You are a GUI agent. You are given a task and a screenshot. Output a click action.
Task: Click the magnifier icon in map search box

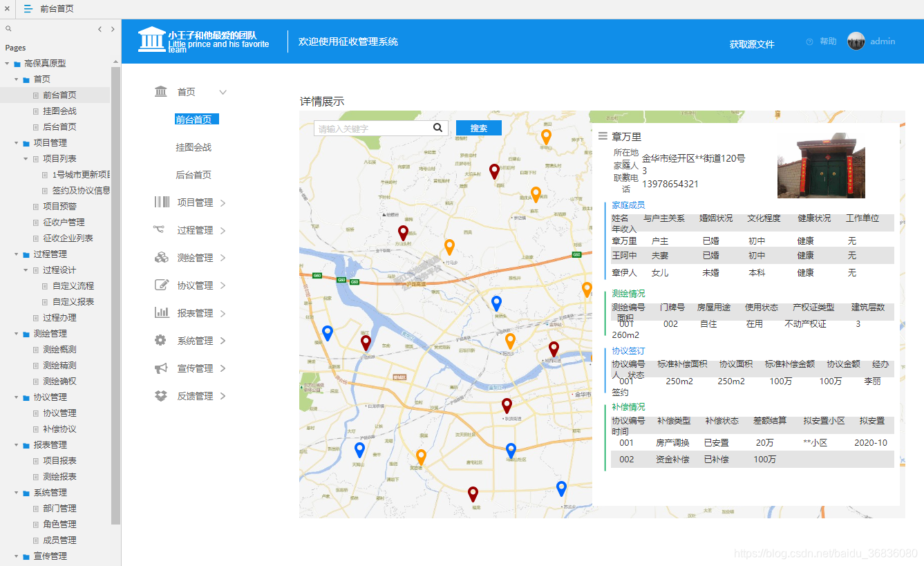point(437,128)
